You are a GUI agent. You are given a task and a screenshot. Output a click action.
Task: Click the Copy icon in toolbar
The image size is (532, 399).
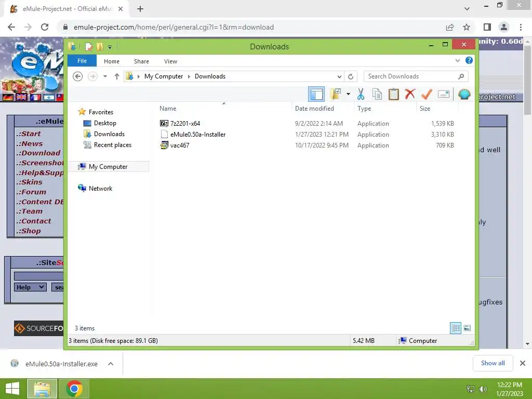377,94
